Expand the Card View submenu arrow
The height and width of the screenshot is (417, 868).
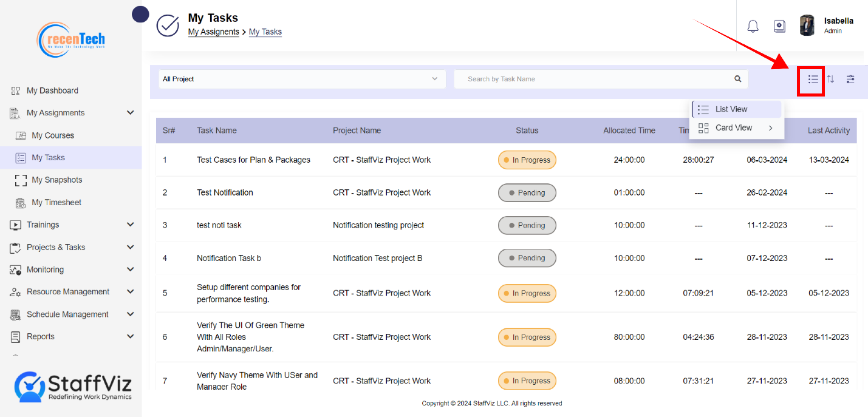coord(770,128)
